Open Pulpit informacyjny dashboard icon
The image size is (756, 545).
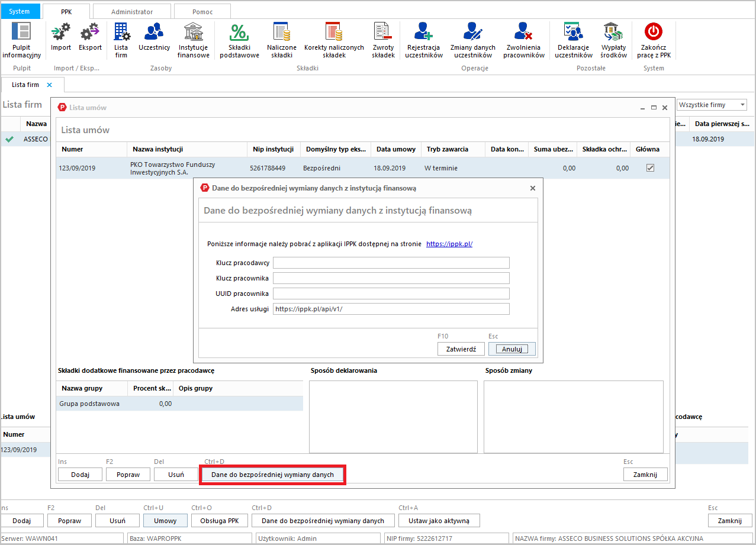tap(21, 32)
